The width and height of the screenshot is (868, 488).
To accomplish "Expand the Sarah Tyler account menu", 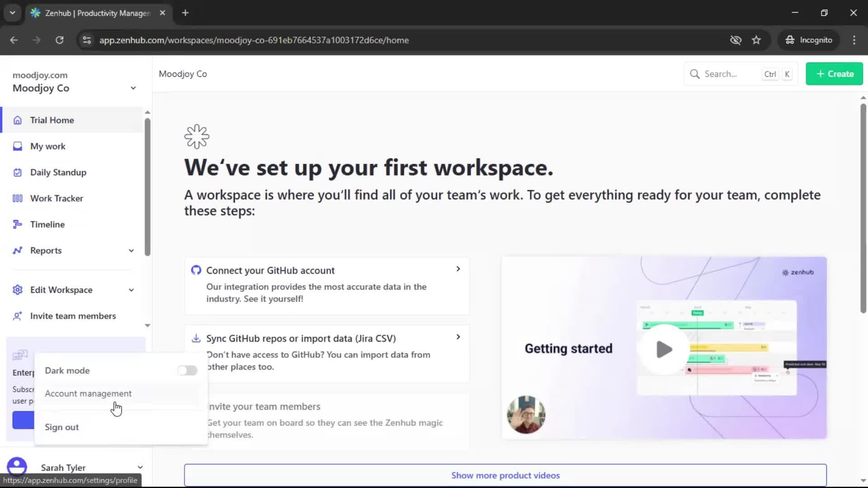I will coord(140,467).
